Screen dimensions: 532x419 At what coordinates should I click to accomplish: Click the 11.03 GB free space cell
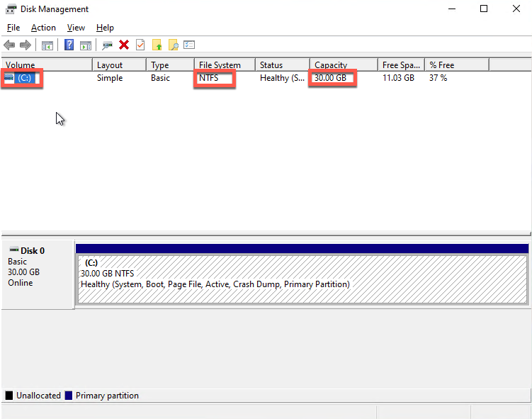coord(398,78)
